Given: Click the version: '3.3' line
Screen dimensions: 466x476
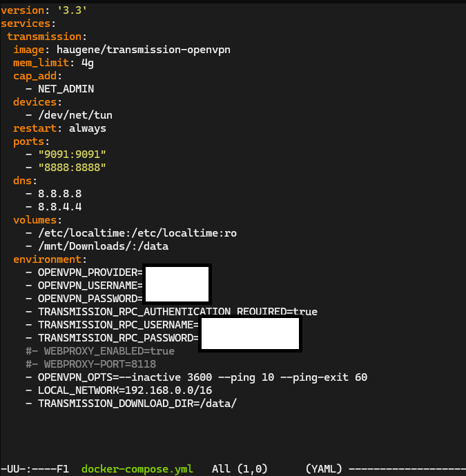Looking at the screenshot, I should (x=43, y=10).
